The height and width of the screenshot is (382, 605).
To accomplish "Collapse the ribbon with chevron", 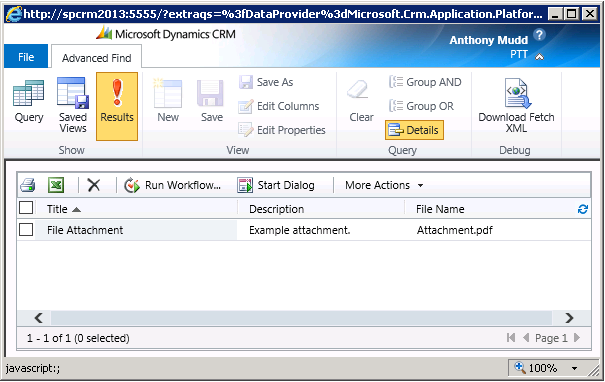I will (539, 57).
